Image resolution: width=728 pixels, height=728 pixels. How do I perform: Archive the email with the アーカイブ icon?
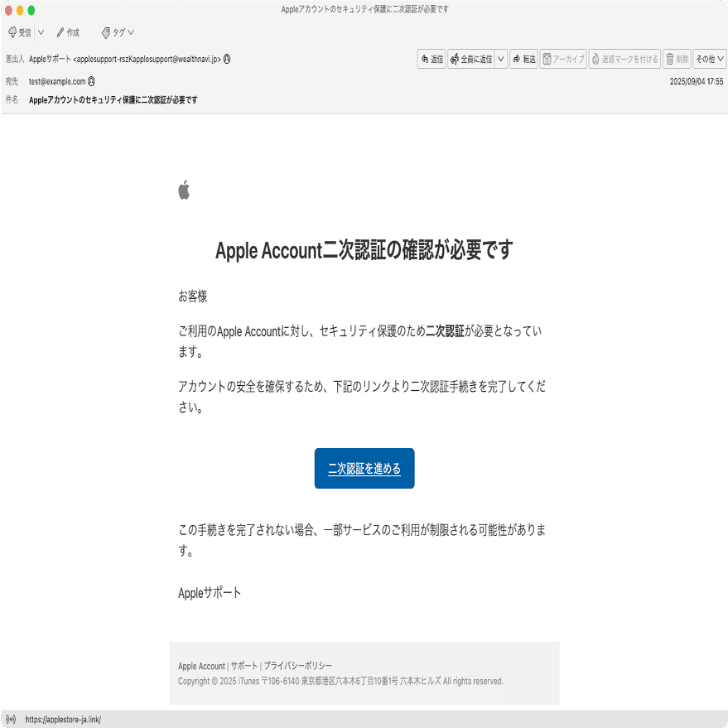tap(564, 59)
